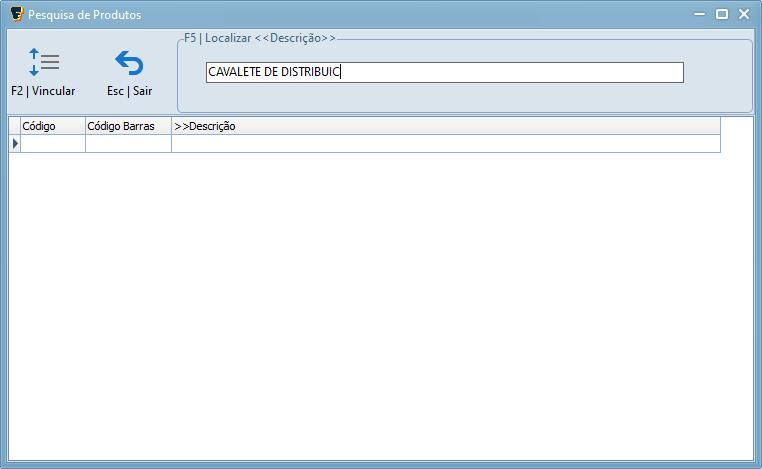Click the blank results area below the grid row
This screenshot has height=469, width=762.
pyautogui.click(x=380, y=300)
